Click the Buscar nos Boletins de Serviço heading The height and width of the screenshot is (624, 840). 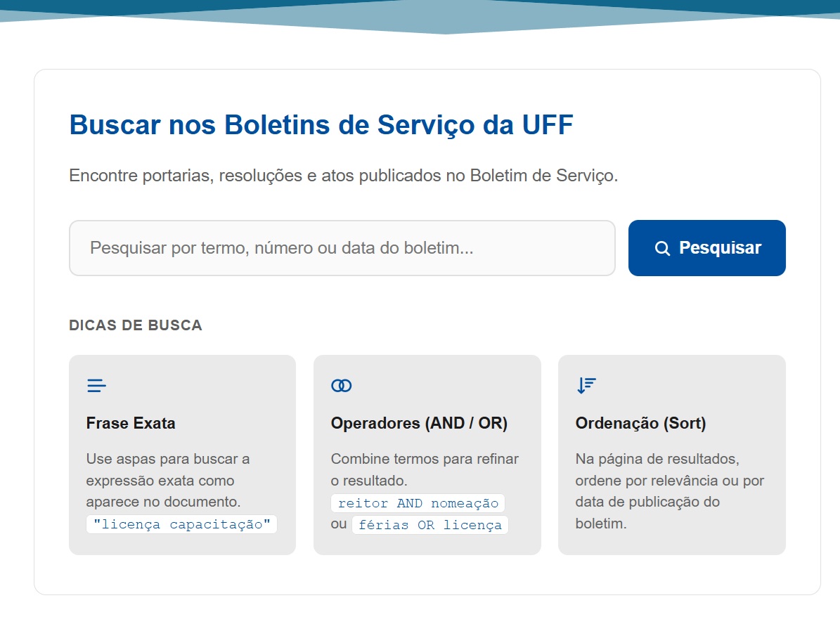[x=321, y=125]
